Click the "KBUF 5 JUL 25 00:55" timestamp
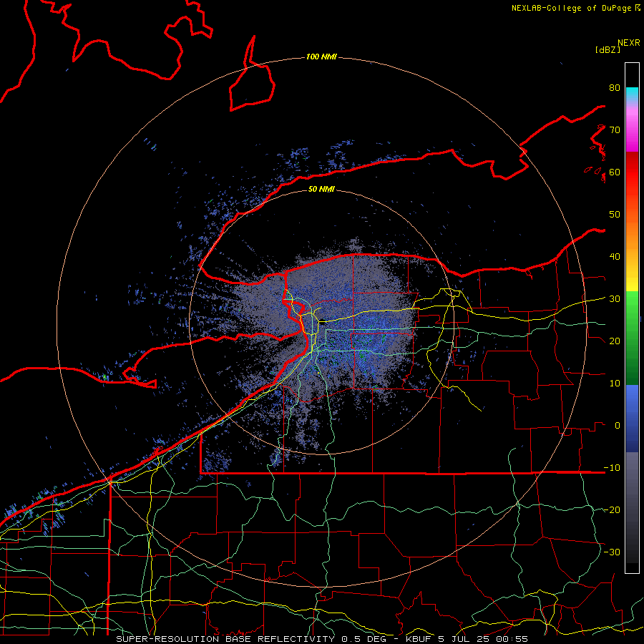This screenshot has width=644, height=644. pyautogui.click(x=467, y=639)
